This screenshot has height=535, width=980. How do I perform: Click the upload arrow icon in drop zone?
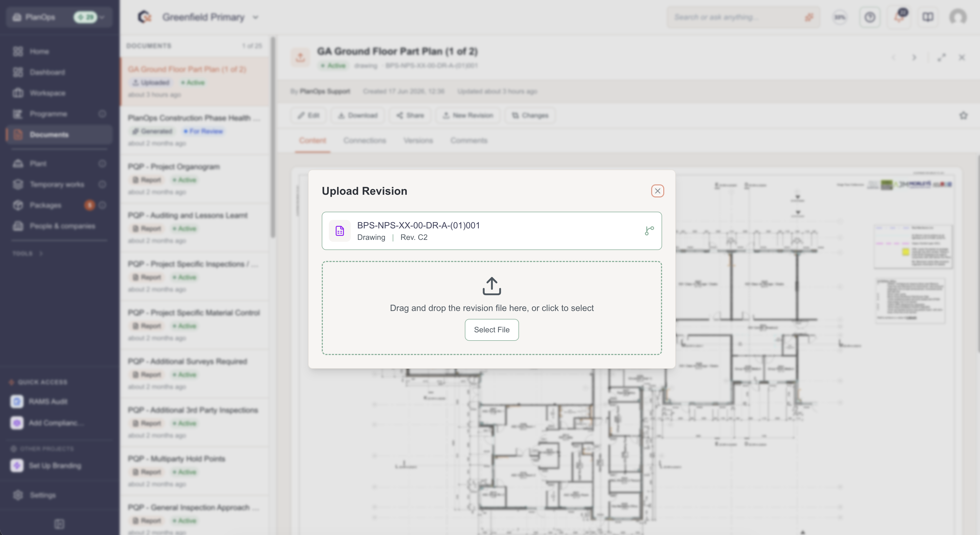tap(492, 286)
